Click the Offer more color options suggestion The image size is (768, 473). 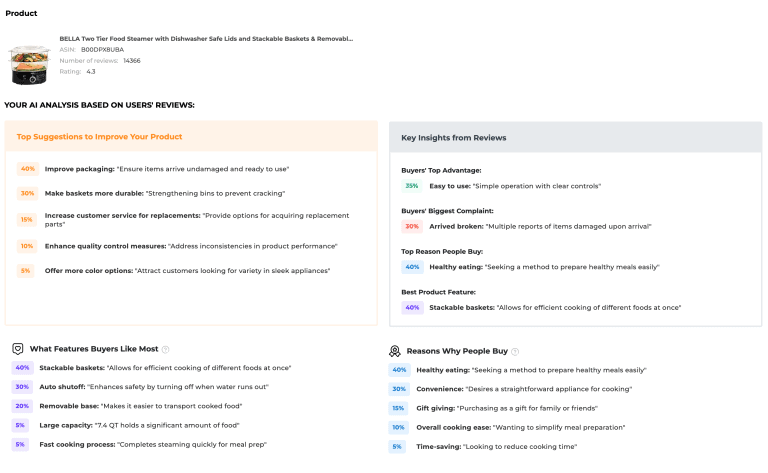pyautogui.click(x=187, y=270)
